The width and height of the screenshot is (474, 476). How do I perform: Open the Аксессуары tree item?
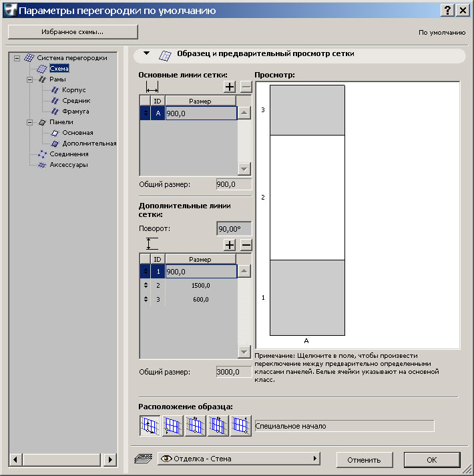[69, 165]
